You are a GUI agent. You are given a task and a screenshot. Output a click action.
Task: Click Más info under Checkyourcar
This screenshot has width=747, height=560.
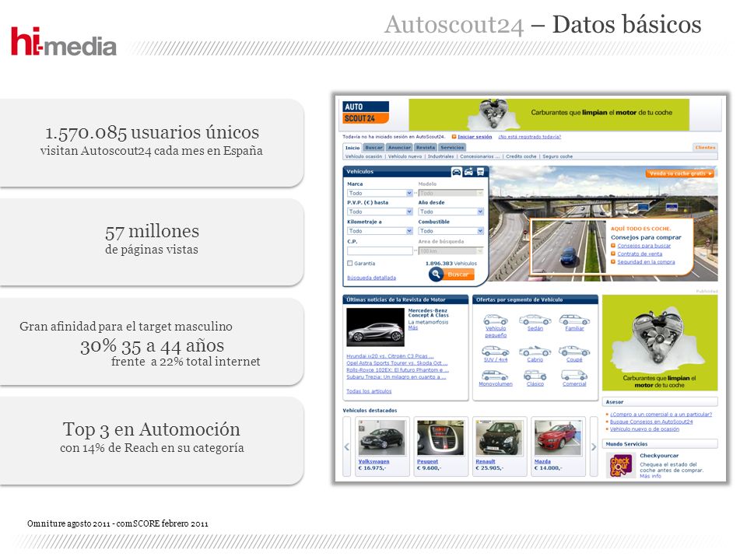click(651, 476)
